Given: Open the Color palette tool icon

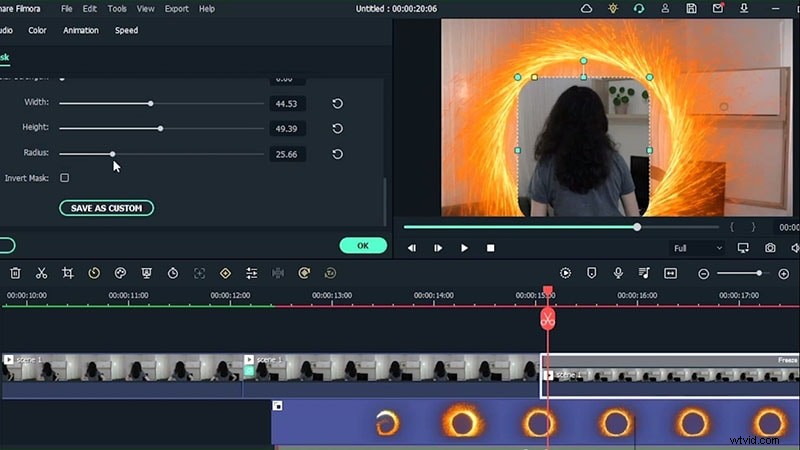Looking at the screenshot, I should (x=120, y=273).
